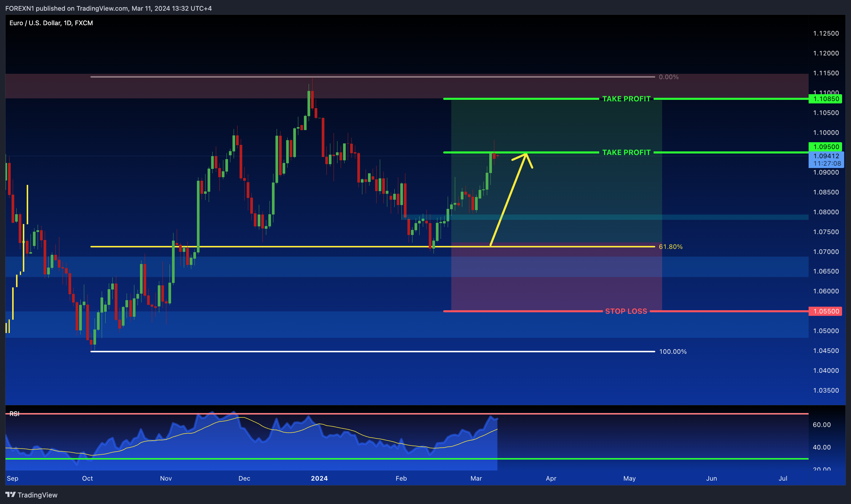Click the RSI indicator label
851x504 pixels.
[14, 414]
